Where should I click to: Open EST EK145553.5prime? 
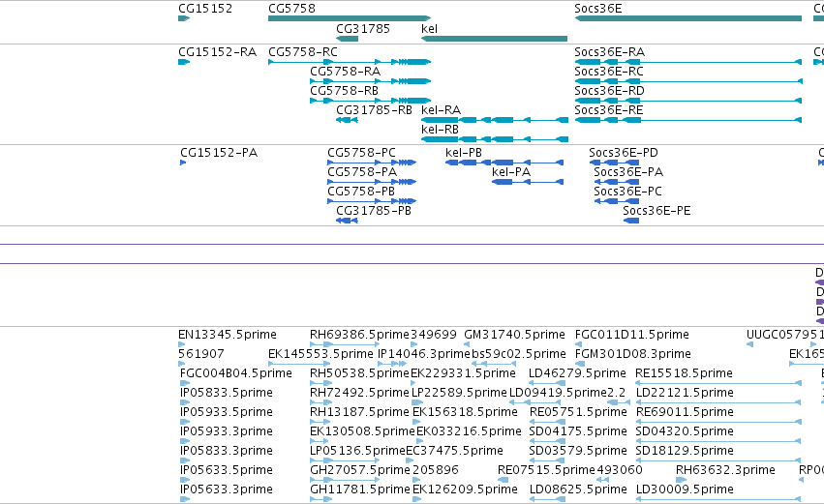click(x=320, y=354)
